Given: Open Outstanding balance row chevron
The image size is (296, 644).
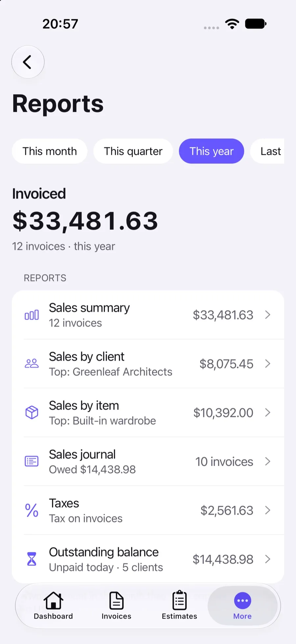Looking at the screenshot, I should [x=268, y=559].
